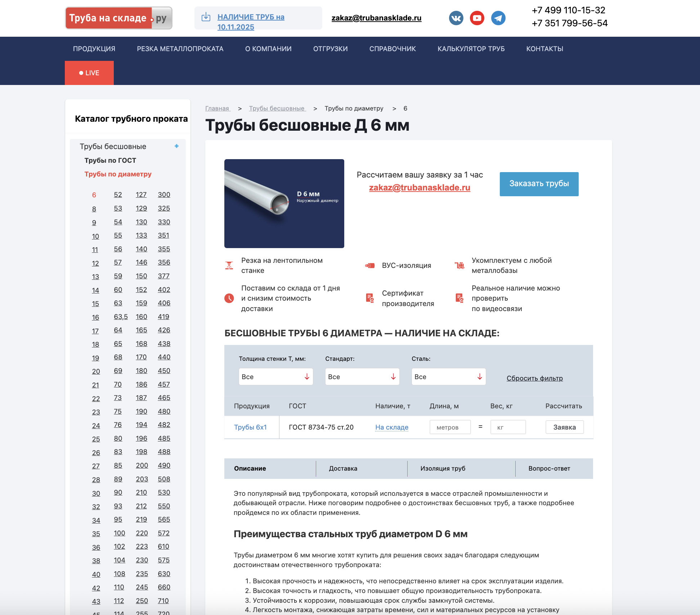Open КАЛЬКУЛЯТОР ТРУБ in the navigation menu

471,49
